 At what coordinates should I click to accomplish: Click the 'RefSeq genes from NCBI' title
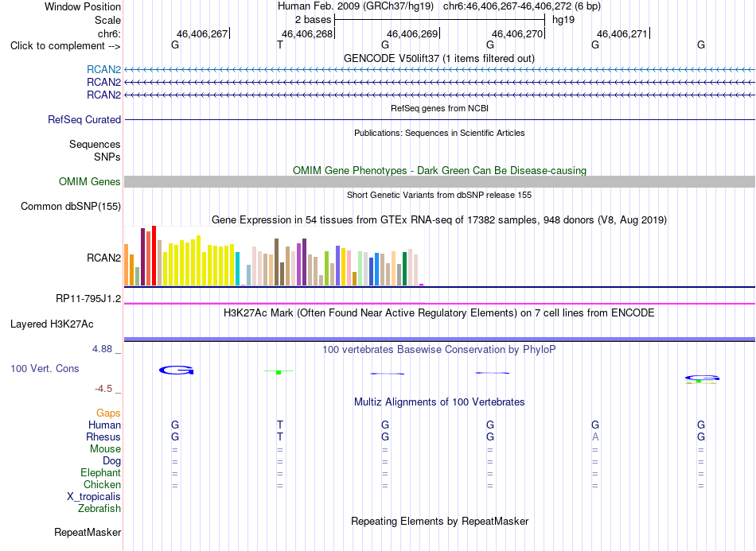tap(439, 108)
